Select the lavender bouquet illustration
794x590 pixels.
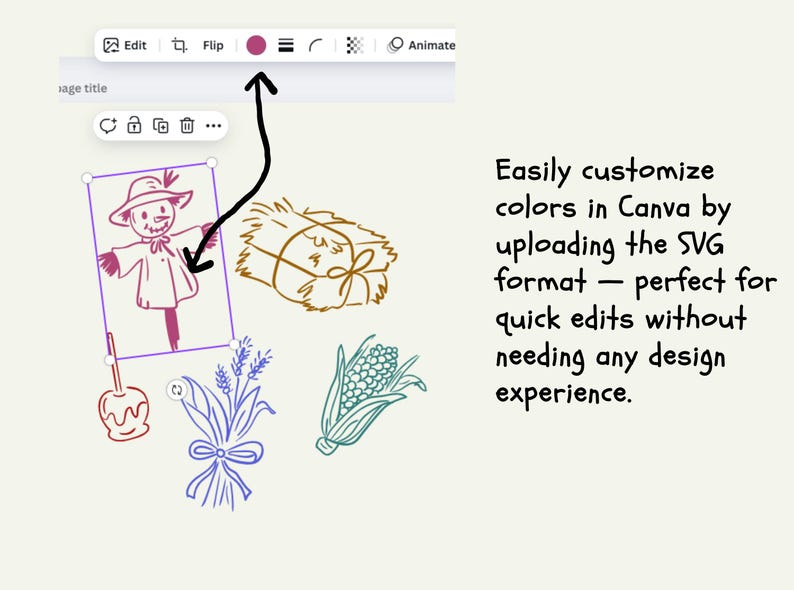pyautogui.click(x=227, y=423)
